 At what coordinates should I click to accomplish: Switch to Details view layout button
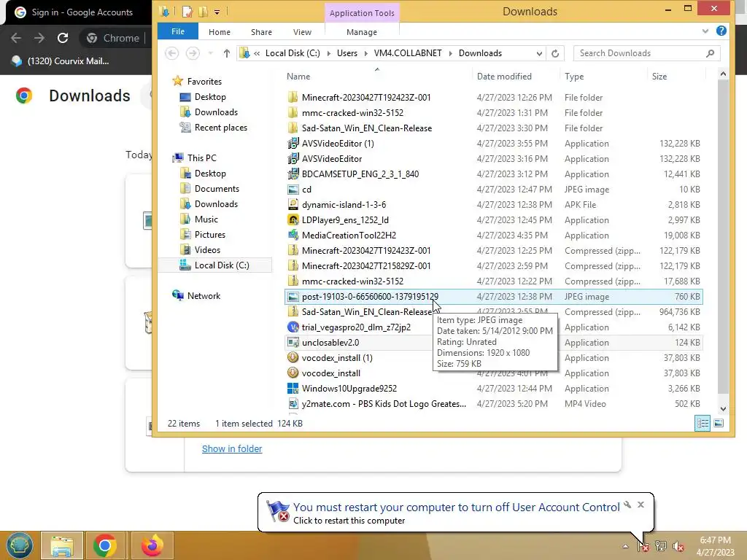(703, 424)
